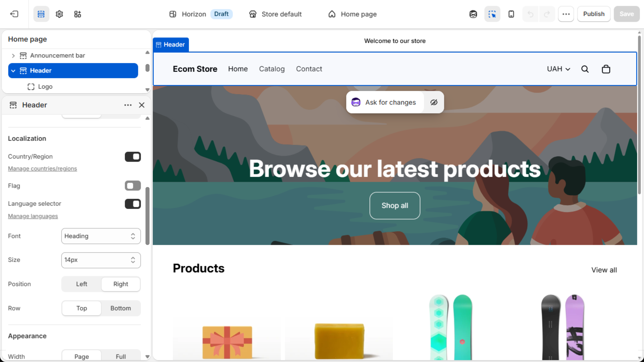Toggle the inspector selection mode icon
The width and height of the screenshot is (644, 362).
coord(492,14)
